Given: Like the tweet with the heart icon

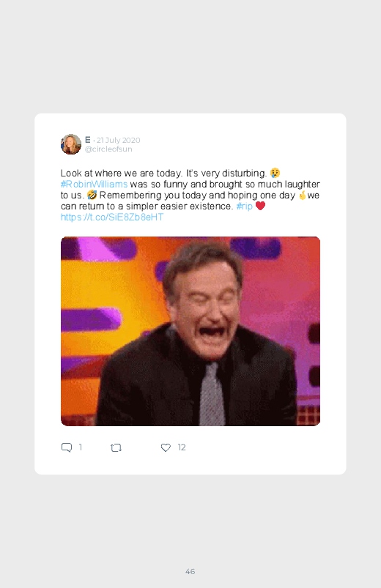Looking at the screenshot, I should pyautogui.click(x=166, y=447).
